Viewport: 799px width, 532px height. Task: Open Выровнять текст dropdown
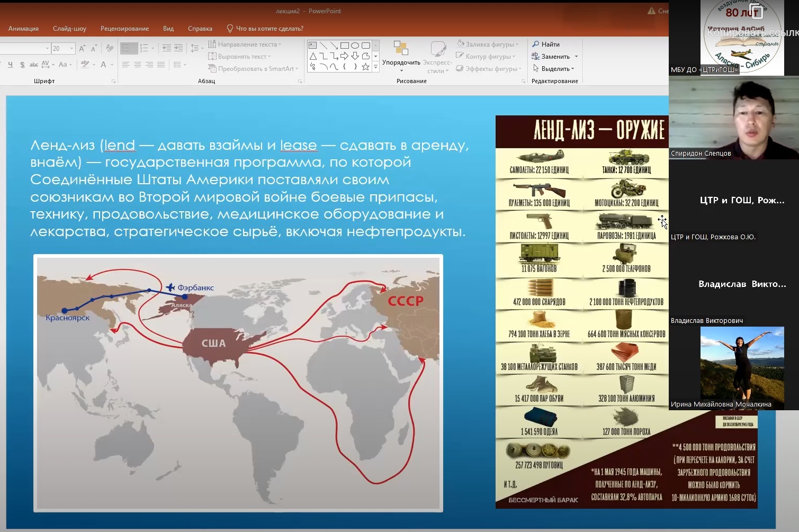coord(240,57)
